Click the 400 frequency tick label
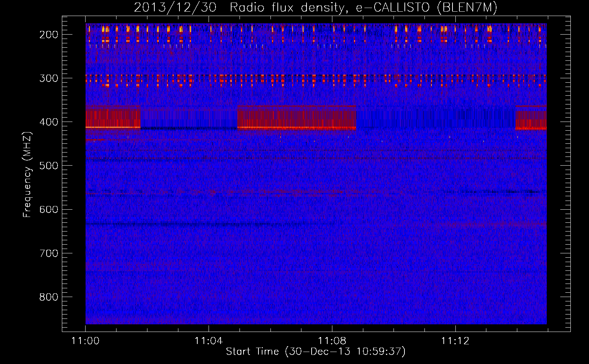 tap(48, 122)
